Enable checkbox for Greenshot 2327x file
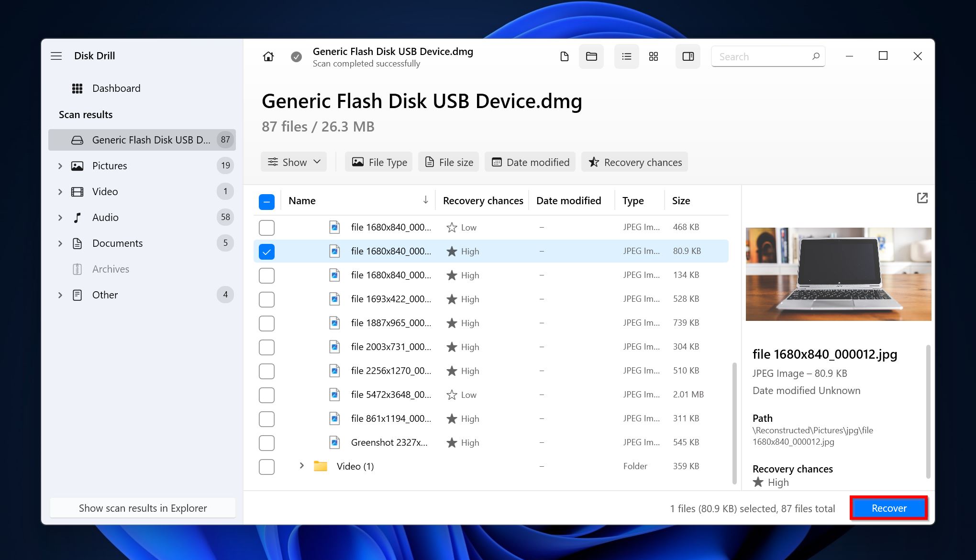This screenshot has height=560, width=976. [x=266, y=442]
